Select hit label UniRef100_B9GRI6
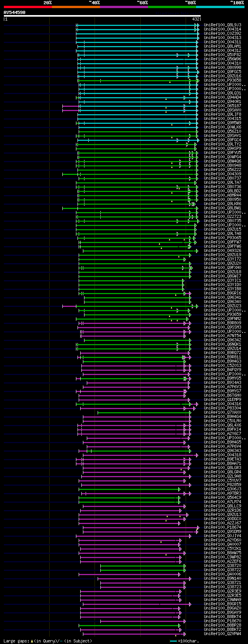This screenshot has width=248, height=644. click(x=222, y=293)
